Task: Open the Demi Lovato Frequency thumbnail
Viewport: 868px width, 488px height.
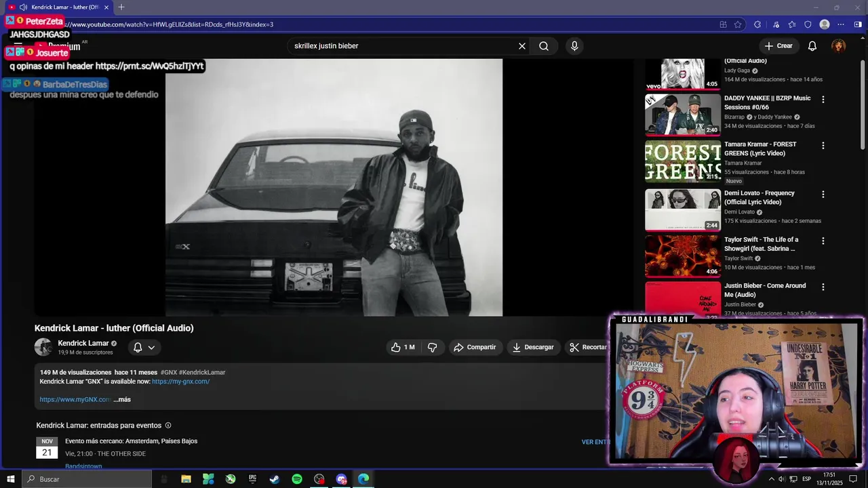Action: (683, 210)
